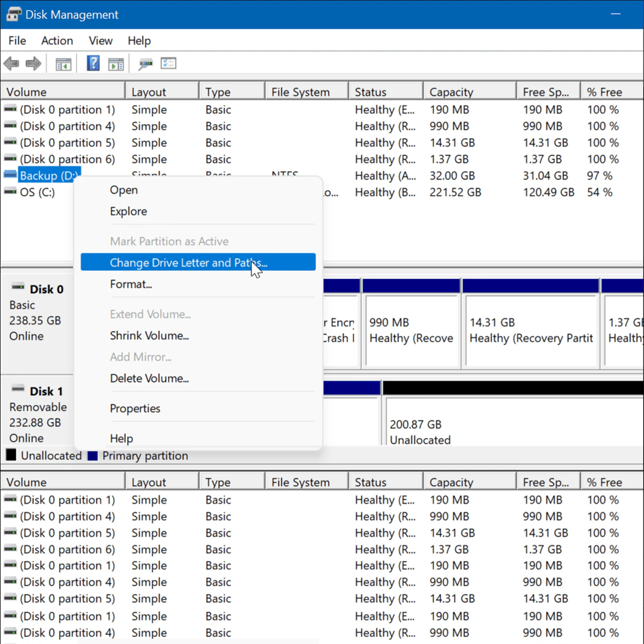Viewport: 644px width, 644px height.
Task: Open Properties from the context menu
Action: click(135, 409)
